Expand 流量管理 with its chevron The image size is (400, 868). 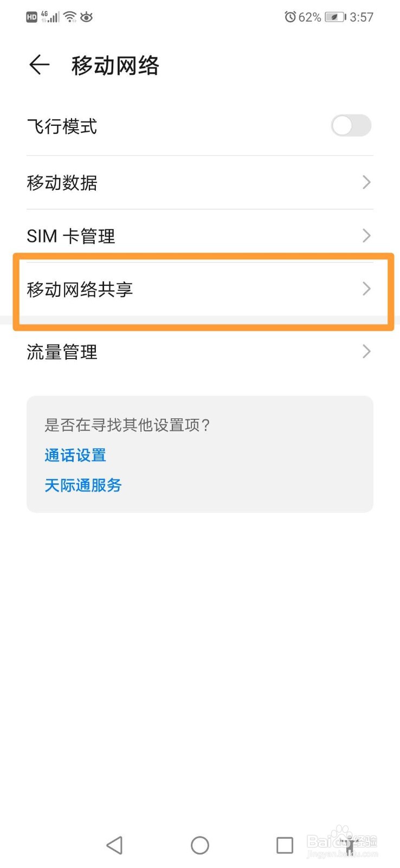coord(366,352)
